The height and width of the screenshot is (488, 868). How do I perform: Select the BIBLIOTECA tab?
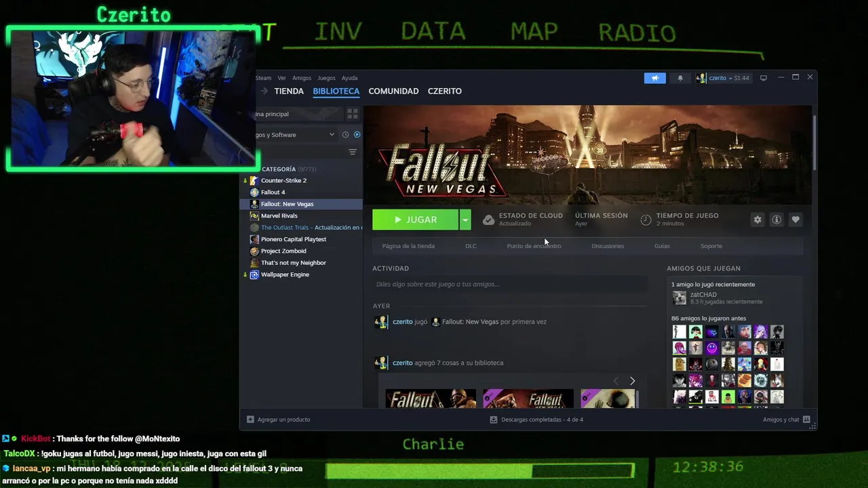click(x=336, y=91)
